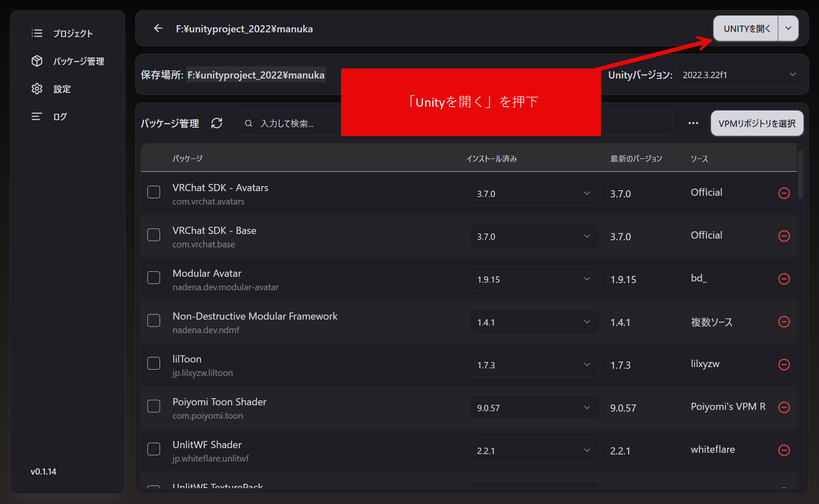The image size is (819, 504).
Task: Click the project path title in header
Action: pyautogui.click(x=244, y=29)
